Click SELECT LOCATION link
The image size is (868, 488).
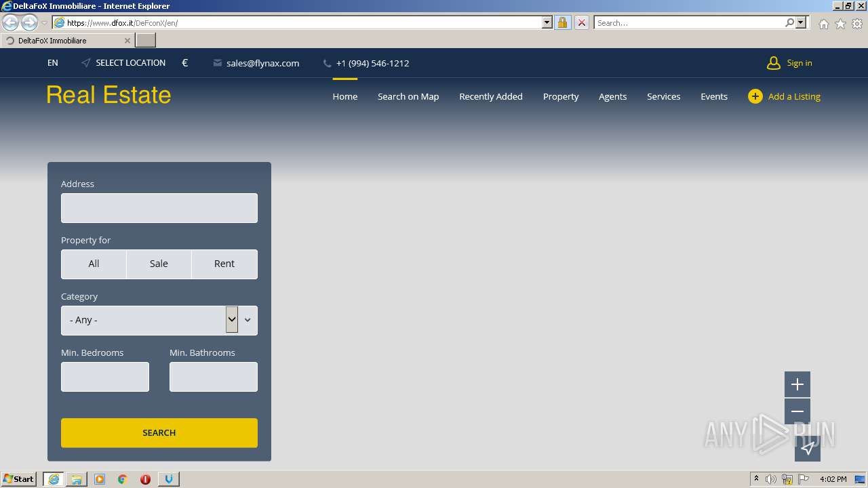tap(130, 63)
